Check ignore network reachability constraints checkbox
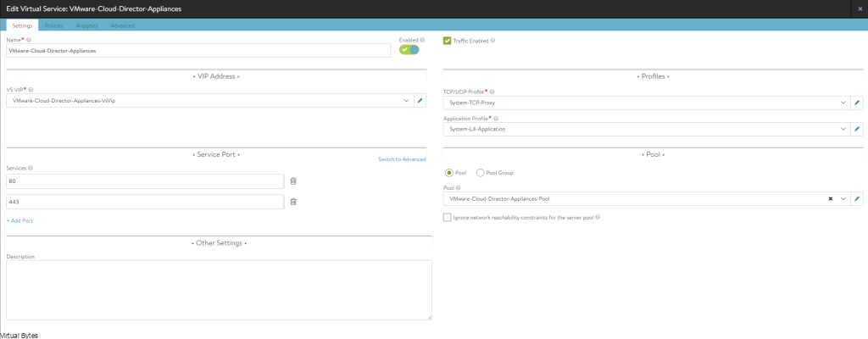 448,218
